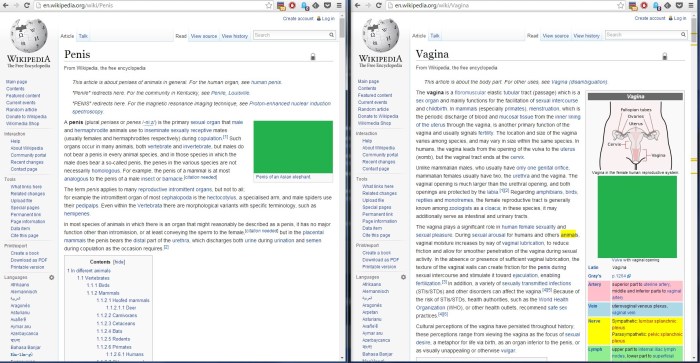Open Talk tab on the Vagina article
Screen dimensions: 700x363
point(435,36)
